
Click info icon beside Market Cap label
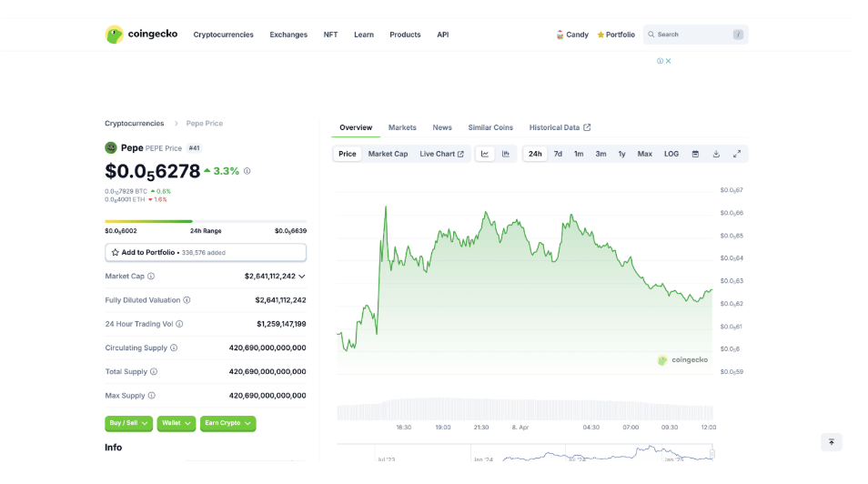[151, 276]
